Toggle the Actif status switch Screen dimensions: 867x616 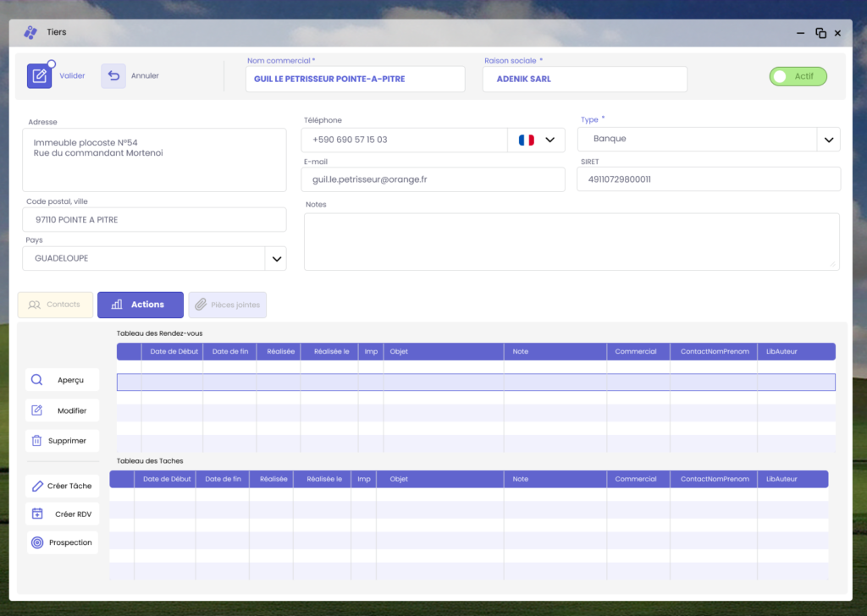[797, 76]
